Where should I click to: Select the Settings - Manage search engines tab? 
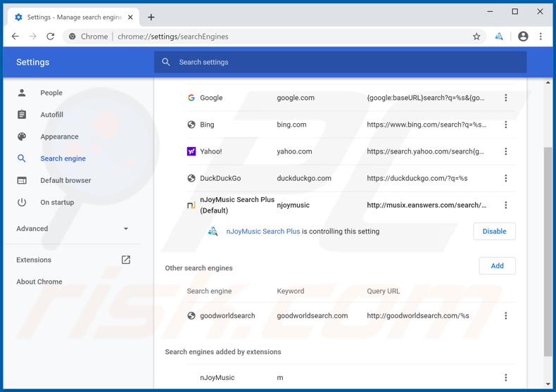[74, 17]
